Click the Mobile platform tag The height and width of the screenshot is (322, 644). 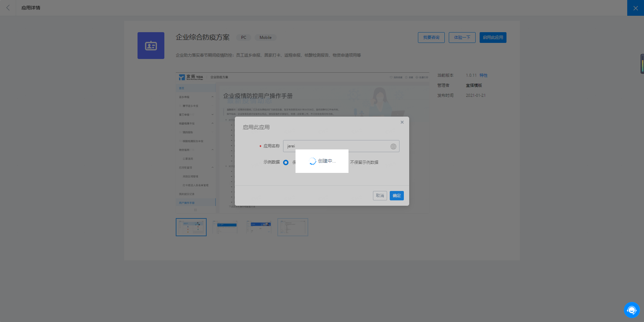click(266, 38)
